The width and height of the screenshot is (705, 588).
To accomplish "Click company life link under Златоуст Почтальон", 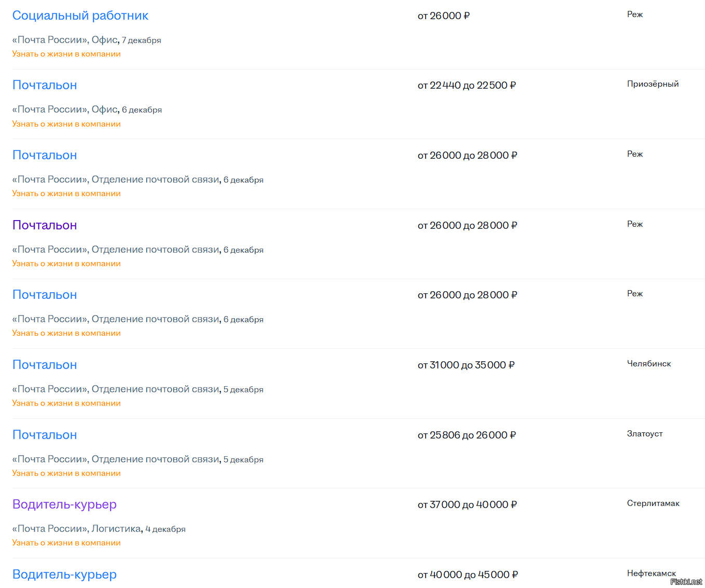I will pyautogui.click(x=66, y=473).
